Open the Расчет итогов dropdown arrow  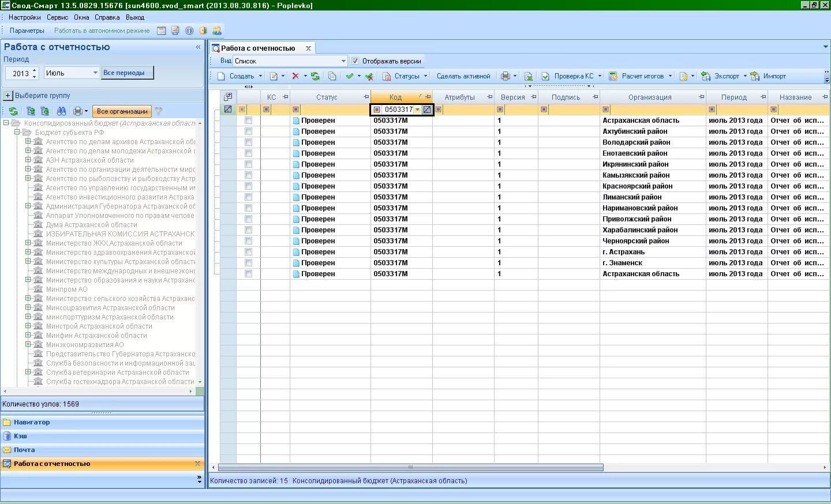coord(670,76)
